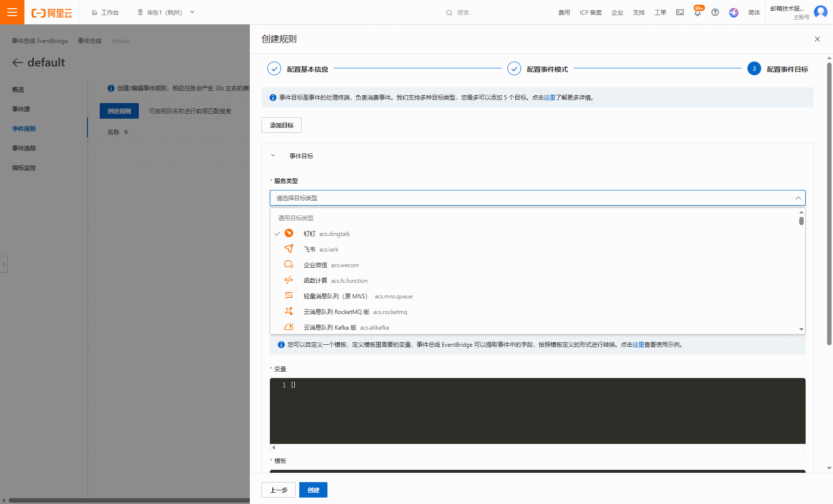Select the RocketMQ acs.rocketmq icon
833x504 pixels.
(x=289, y=312)
